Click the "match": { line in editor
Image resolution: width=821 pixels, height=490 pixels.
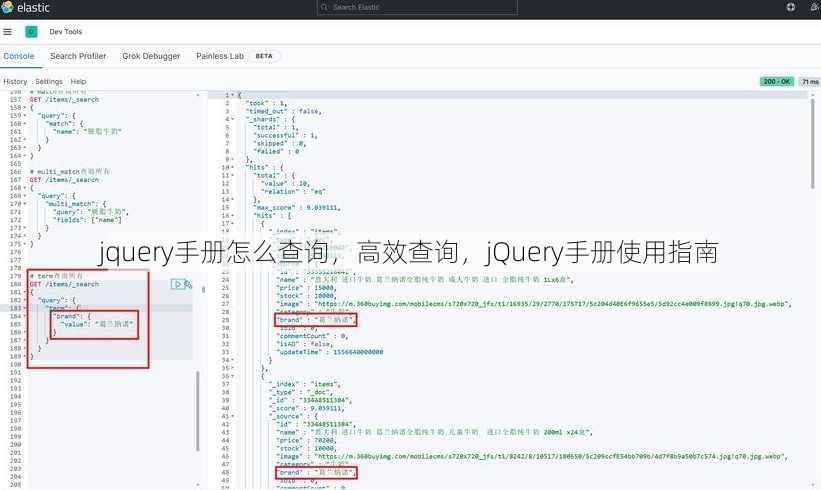[x=64, y=124]
